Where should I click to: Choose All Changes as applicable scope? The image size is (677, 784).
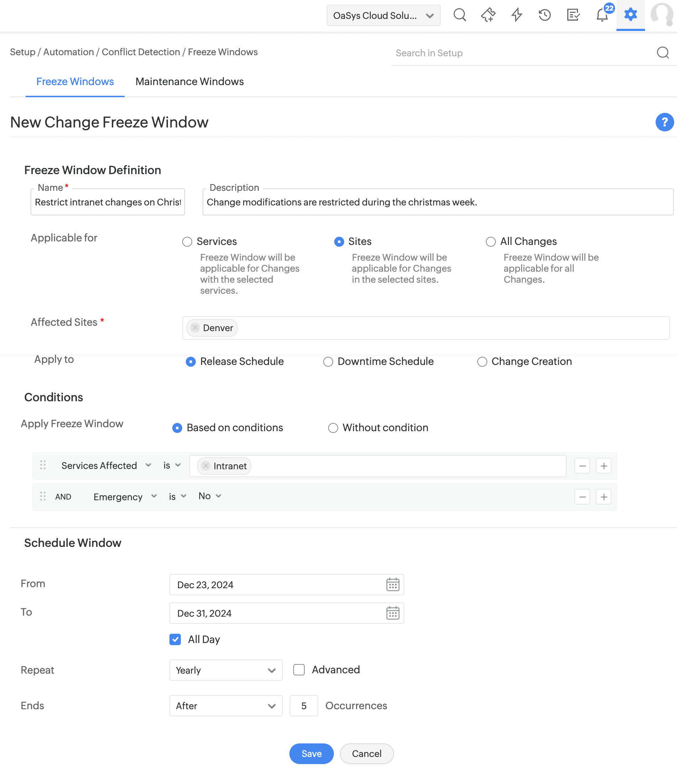click(x=490, y=242)
